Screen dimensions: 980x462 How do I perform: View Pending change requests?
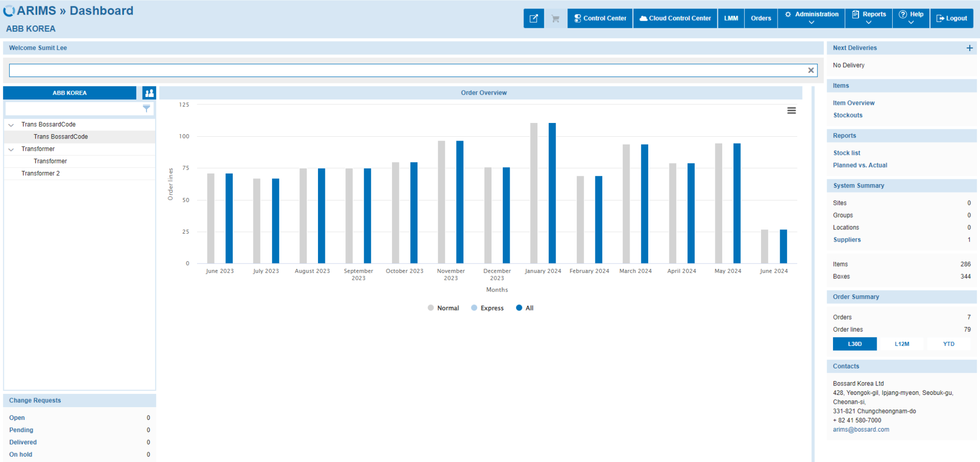point(21,430)
